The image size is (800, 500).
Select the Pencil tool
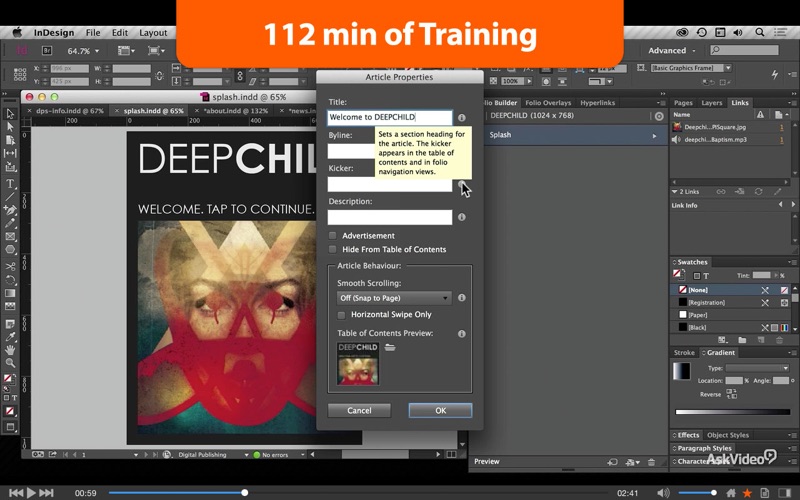click(10, 223)
